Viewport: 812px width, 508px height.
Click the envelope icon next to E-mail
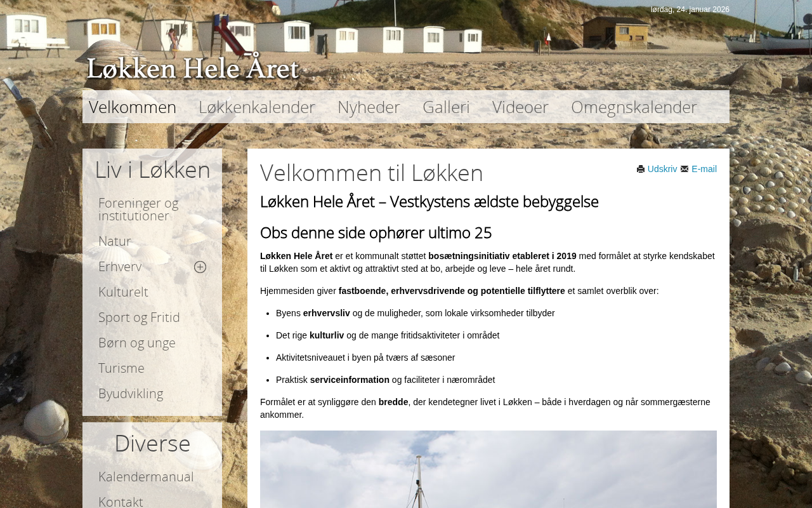coord(684,169)
